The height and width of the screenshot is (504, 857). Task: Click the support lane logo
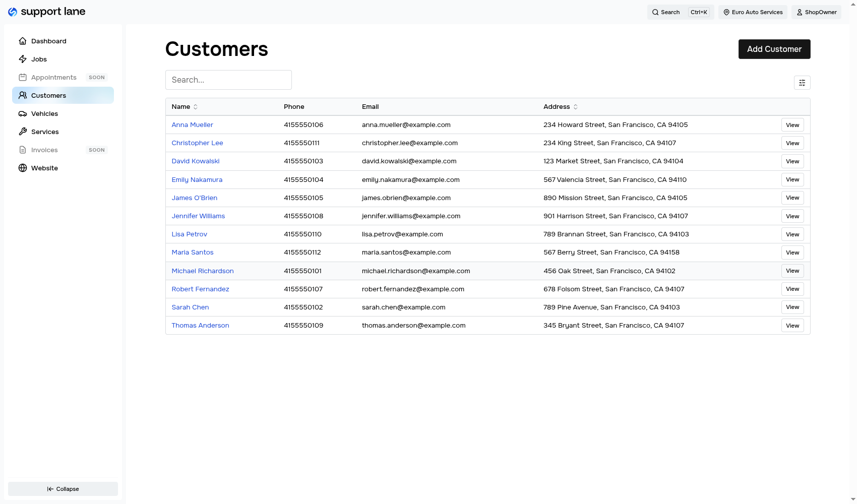coord(46,11)
